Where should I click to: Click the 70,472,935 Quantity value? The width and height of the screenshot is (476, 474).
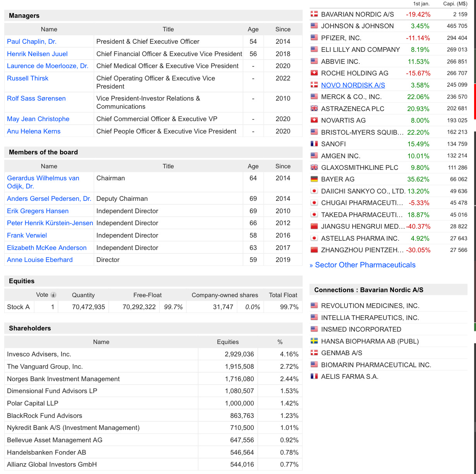coord(89,307)
